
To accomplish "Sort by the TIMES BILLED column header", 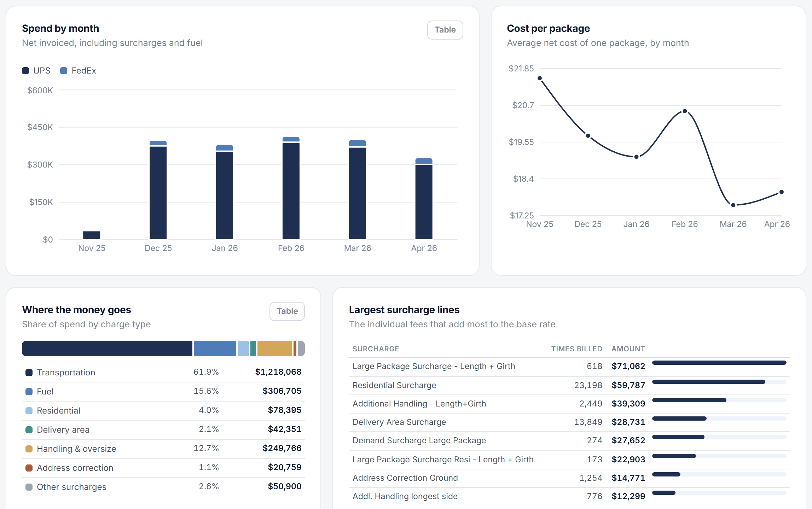I will tap(577, 349).
